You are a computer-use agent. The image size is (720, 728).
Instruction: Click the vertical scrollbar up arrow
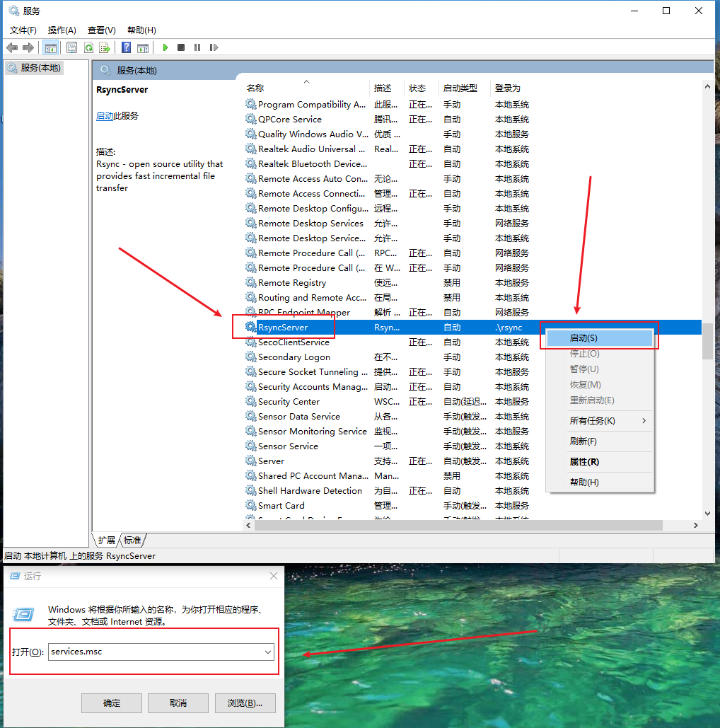[707, 86]
